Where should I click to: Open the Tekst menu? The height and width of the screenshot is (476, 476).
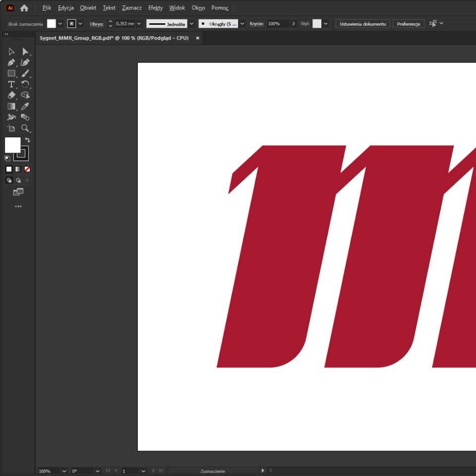coord(109,8)
